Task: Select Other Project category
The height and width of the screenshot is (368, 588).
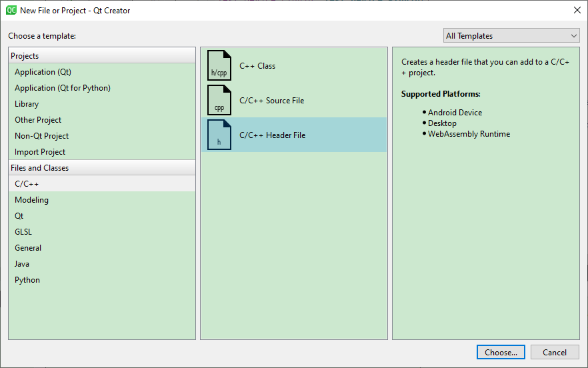Action: [x=101, y=119]
